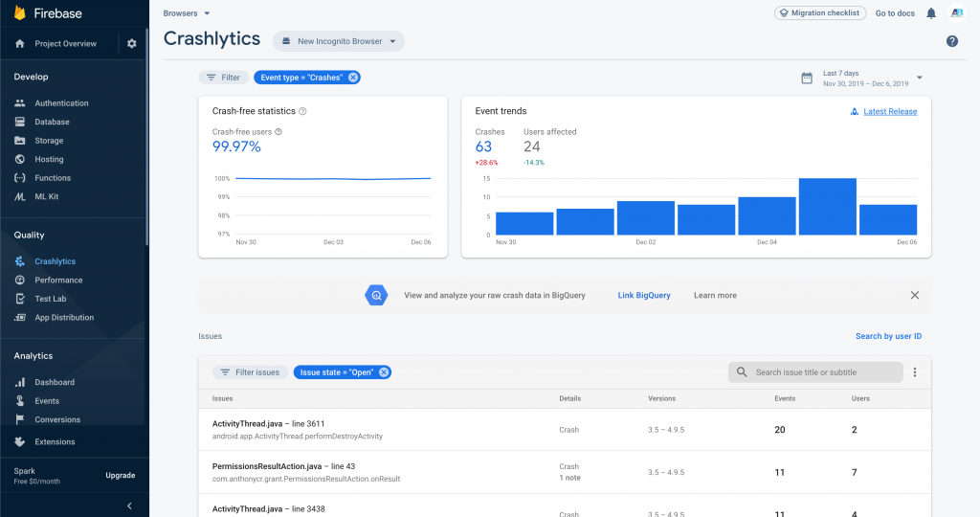Click Go to docs link
Viewport: 980px width, 517px height.
(895, 13)
